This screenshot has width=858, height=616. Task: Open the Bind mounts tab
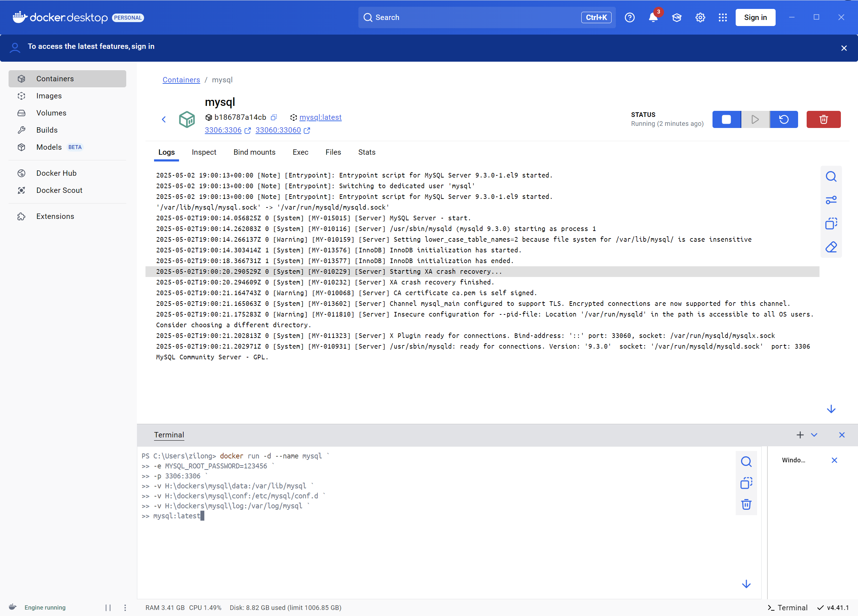tap(254, 152)
